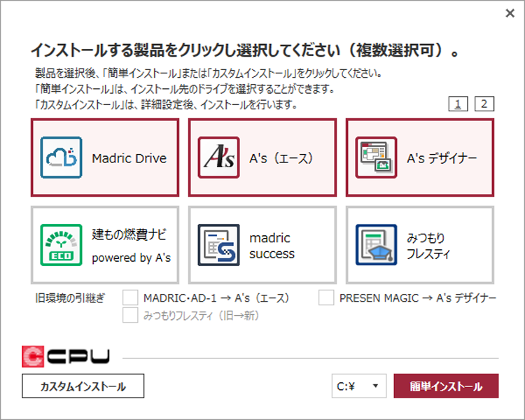The width and height of the screenshot is (525, 420).
Task: Go to product page 1
Action: click(458, 104)
